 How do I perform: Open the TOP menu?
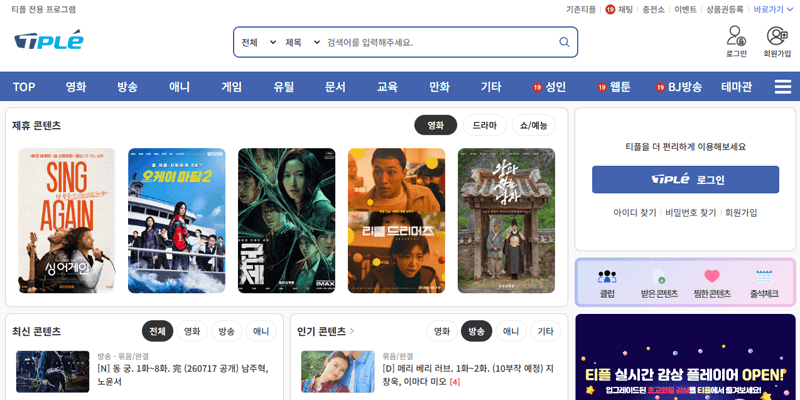24,87
